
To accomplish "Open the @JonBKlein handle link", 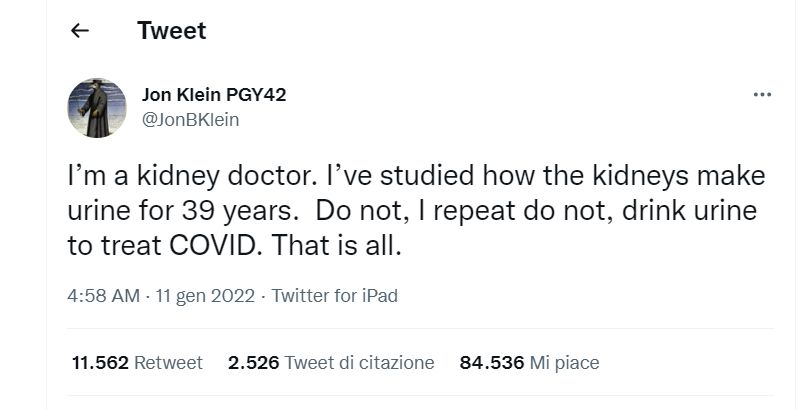I will (191, 120).
